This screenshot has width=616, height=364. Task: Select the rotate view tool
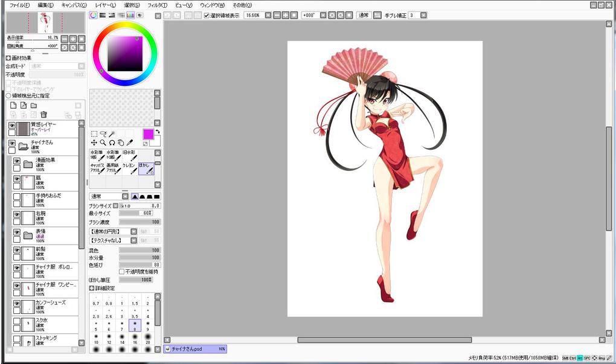click(112, 143)
